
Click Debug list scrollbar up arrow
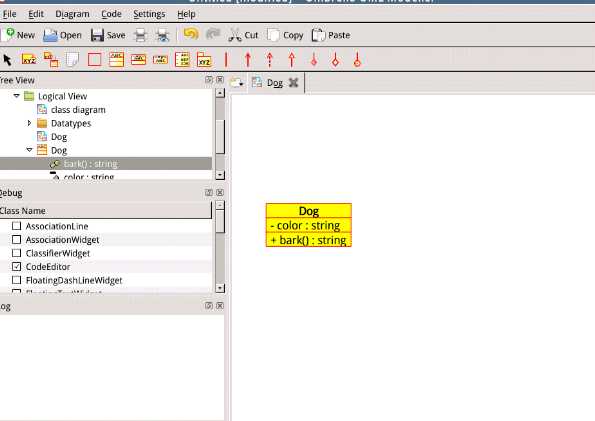[220, 205]
